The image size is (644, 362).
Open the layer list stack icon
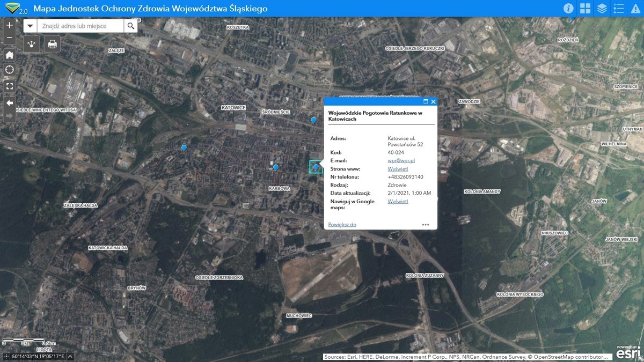[602, 9]
